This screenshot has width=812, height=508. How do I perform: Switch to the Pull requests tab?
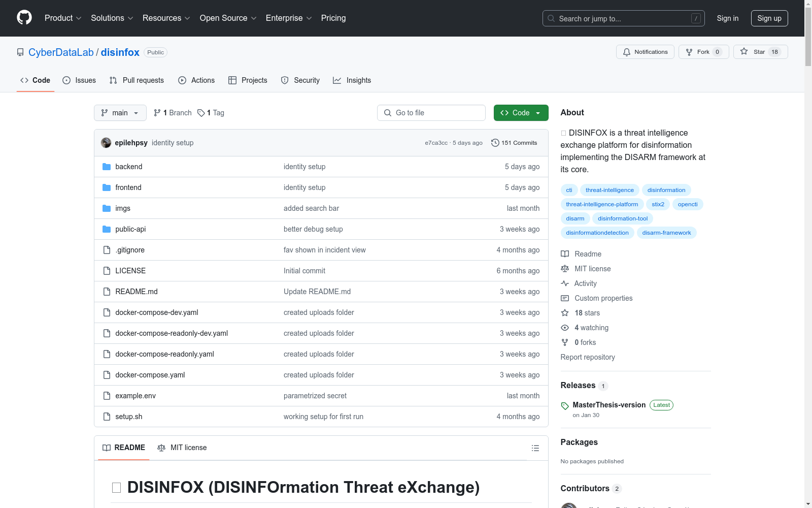tap(137, 80)
